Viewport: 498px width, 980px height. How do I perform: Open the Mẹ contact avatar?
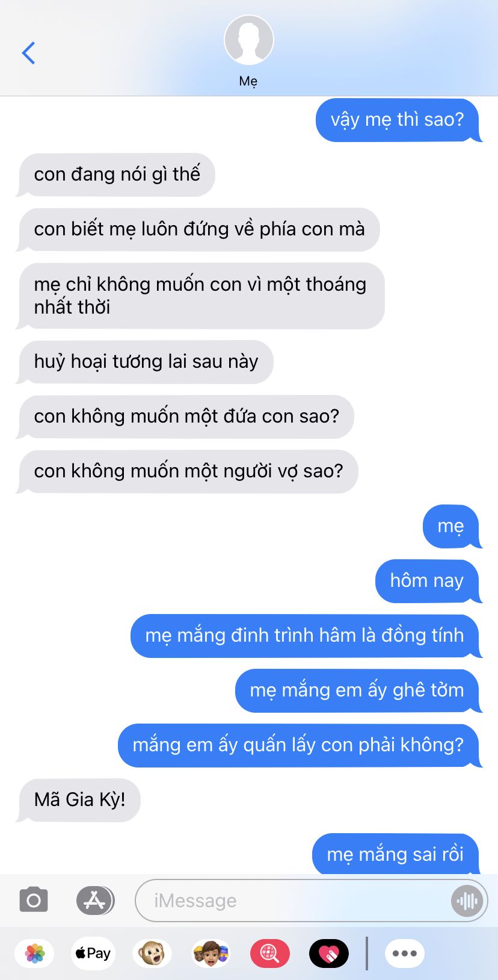tap(249, 40)
